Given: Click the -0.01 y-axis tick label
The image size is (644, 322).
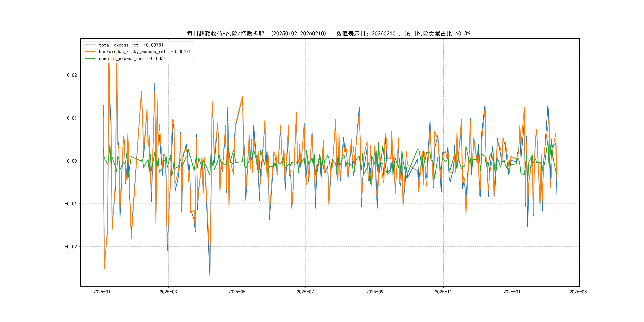Looking at the screenshot, I should point(71,204).
